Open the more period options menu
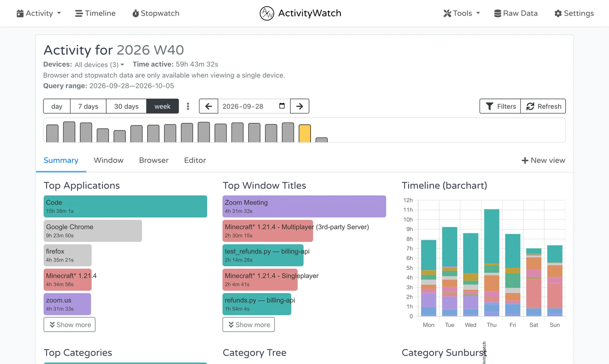Screen dimensions: 609x364 pos(188,106)
